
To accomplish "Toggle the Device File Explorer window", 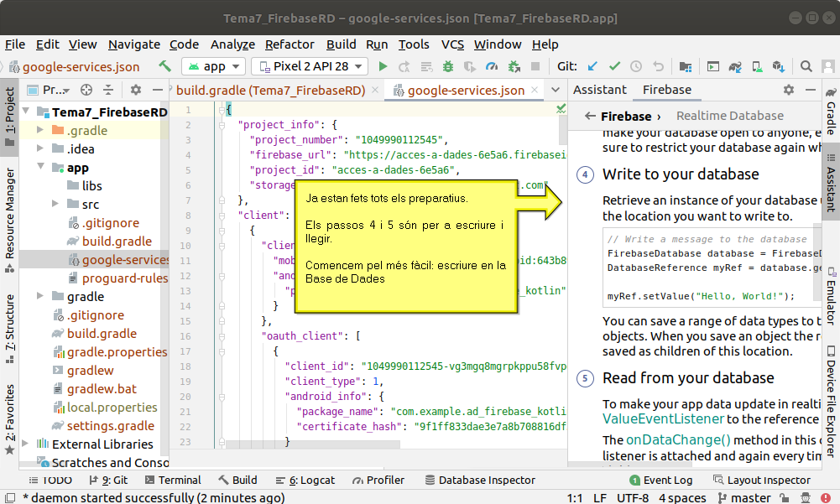I will pyautogui.click(x=831, y=401).
